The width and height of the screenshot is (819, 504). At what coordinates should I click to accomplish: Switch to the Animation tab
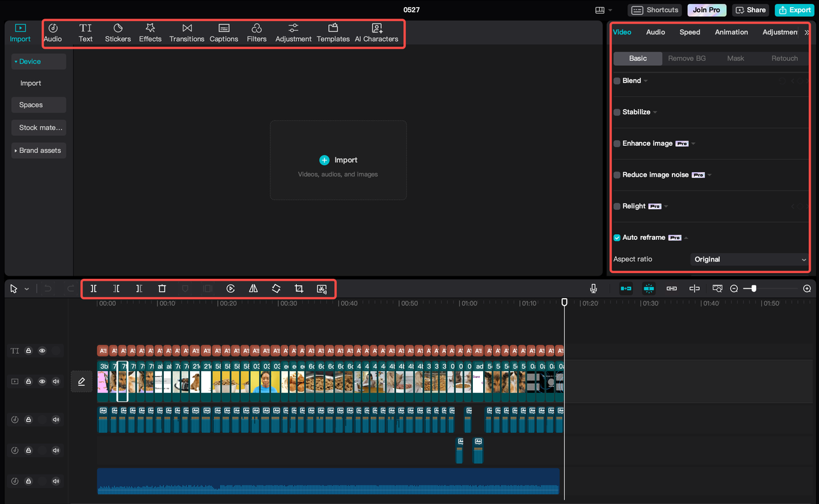coord(731,32)
